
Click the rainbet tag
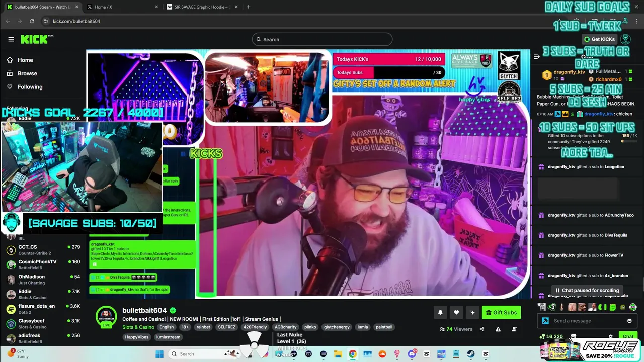click(x=203, y=327)
